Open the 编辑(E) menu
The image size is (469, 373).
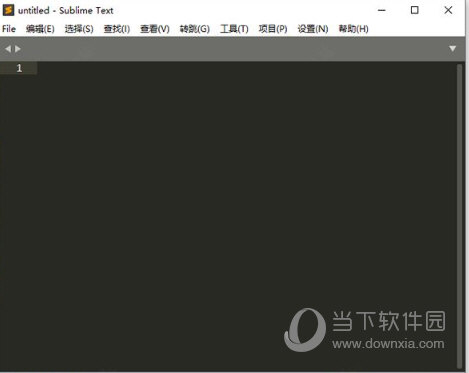point(40,29)
